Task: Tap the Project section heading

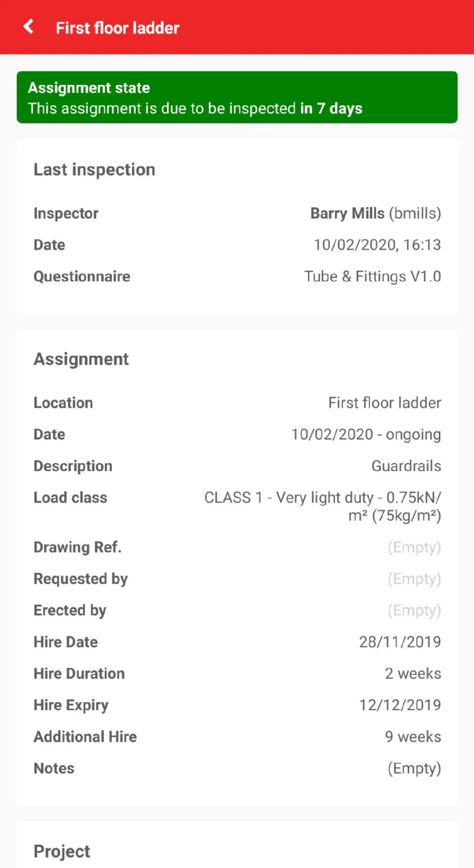Action: click(x=62, y=851)
